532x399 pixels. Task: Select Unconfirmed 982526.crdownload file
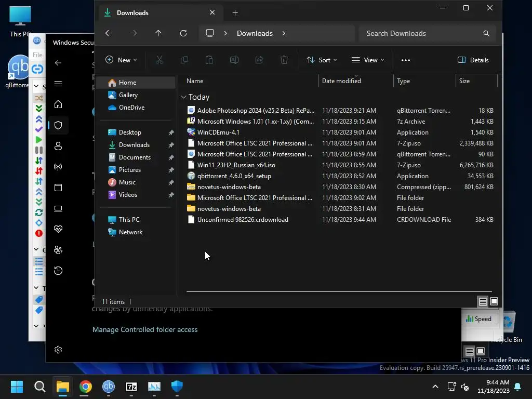(x=340, y=220)
